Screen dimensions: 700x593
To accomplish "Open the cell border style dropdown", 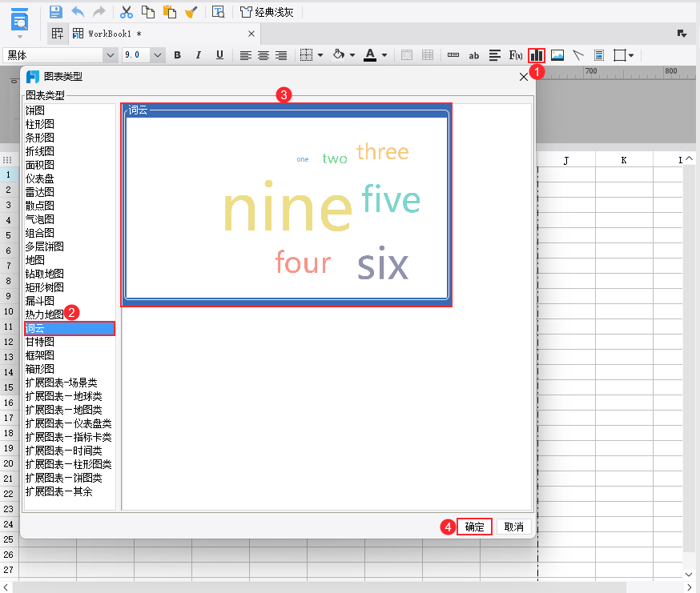I will 320,55.
